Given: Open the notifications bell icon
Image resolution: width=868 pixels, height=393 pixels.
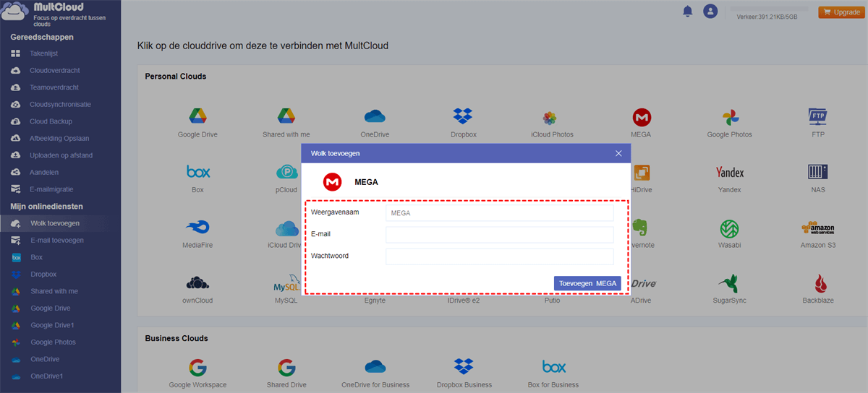Looking at the screenshot, I should coord(687,11).
